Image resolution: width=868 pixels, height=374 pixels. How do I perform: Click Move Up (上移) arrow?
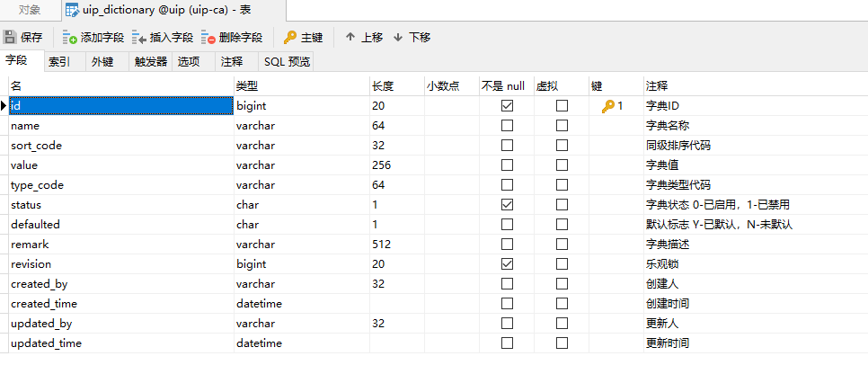click(350, 38)
